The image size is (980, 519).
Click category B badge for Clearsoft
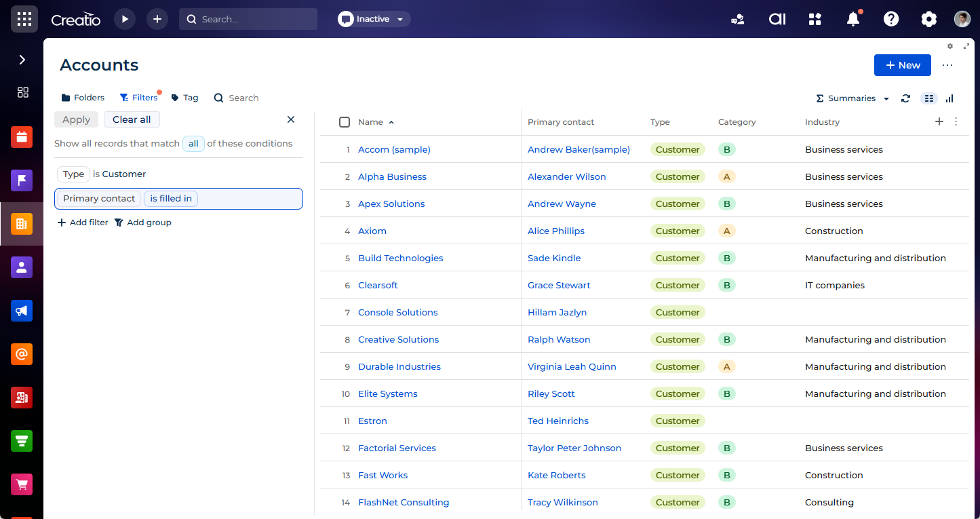(x=727, y=285)
